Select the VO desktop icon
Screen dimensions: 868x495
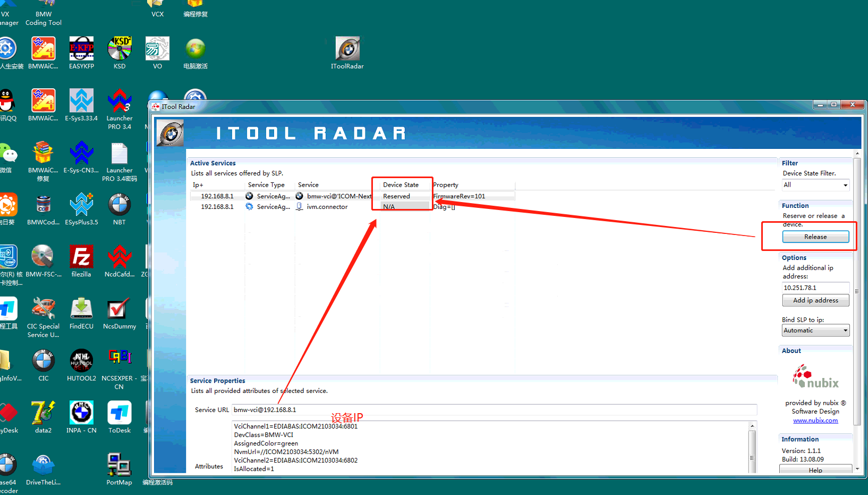[157, 53]
